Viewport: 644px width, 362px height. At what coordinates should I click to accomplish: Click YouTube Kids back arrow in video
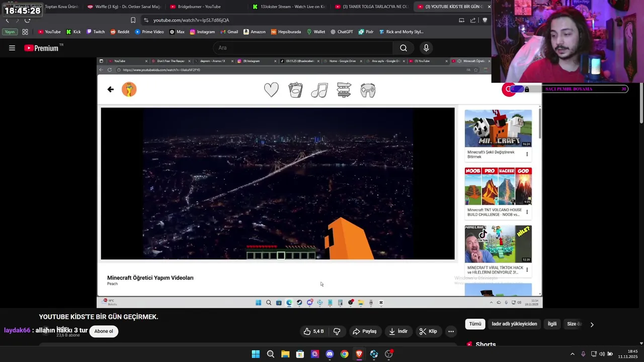(111, 89)
